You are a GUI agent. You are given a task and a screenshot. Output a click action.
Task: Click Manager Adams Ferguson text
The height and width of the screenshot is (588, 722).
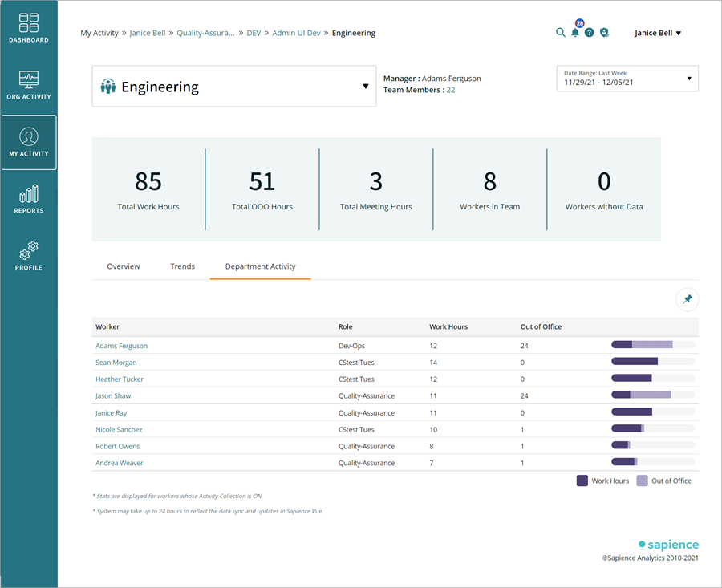(432, 79)
